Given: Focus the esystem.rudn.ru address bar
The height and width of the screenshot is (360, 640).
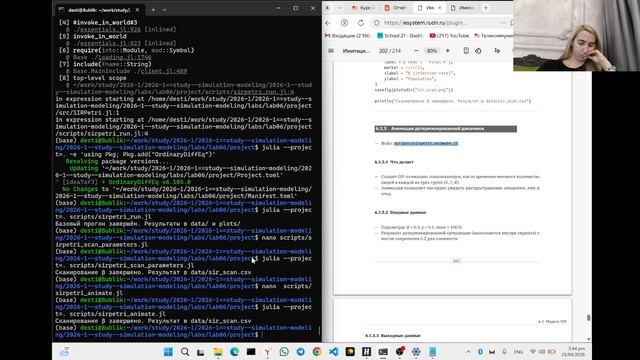Looking at the screenshot, I should click(x=424, y=23).
